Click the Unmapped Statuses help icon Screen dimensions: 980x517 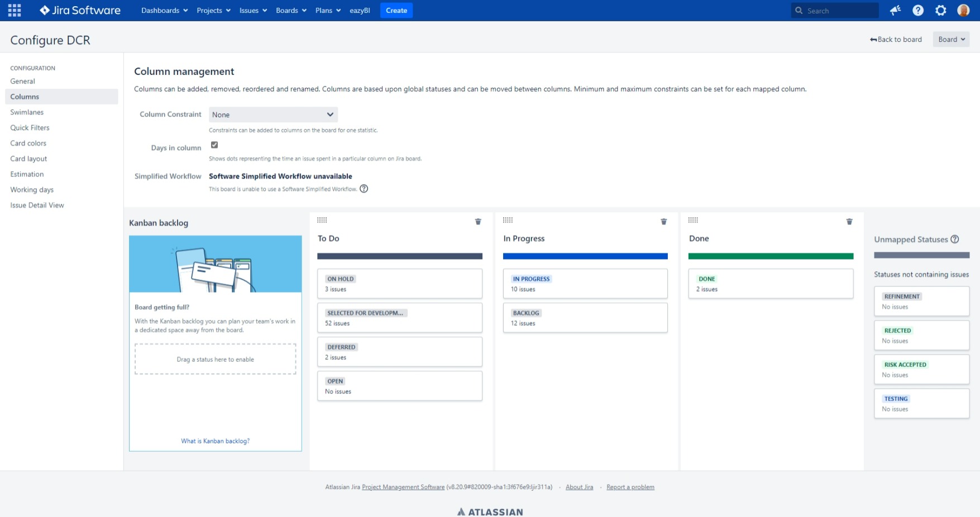point(955,239)
